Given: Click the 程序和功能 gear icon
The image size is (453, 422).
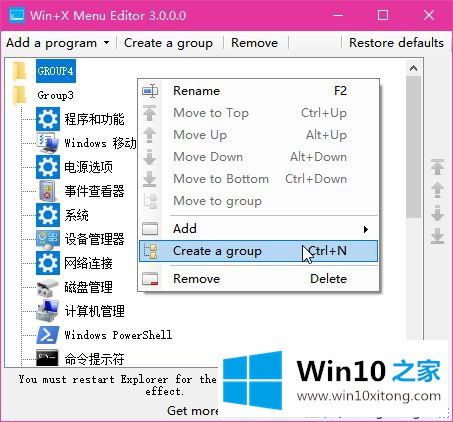Looking at the screenshot, I should click(x=48, y=119).
